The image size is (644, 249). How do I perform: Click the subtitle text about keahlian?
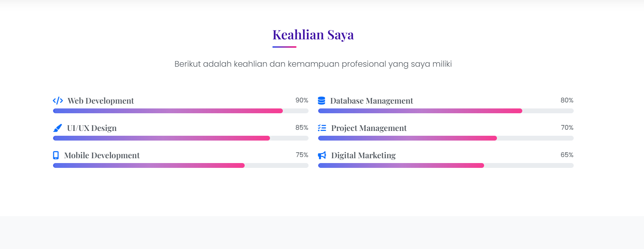313,64
